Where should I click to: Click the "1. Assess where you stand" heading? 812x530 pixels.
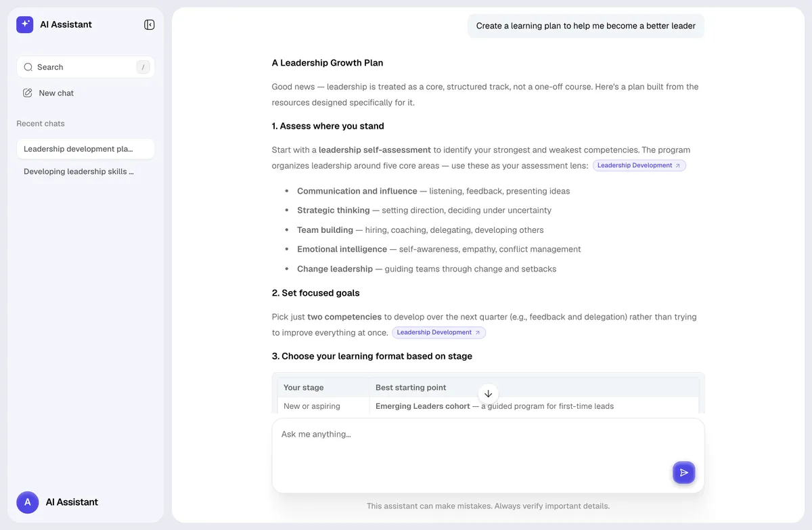[x=328, y=126]
